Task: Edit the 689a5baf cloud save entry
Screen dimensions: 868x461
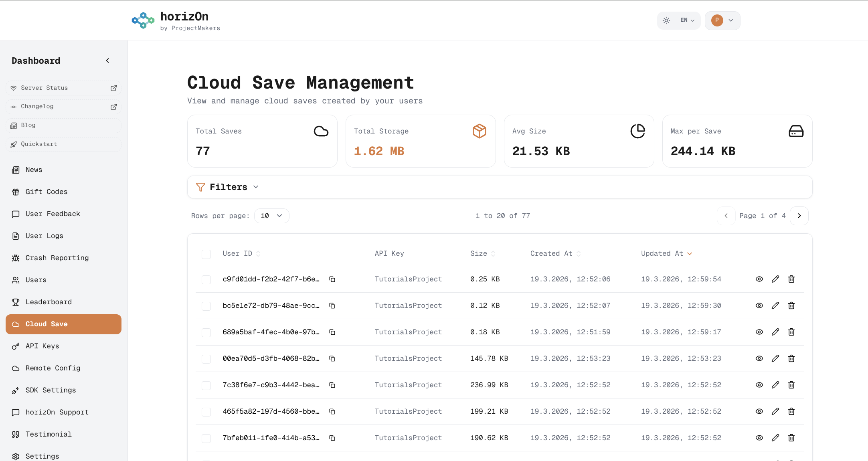Action: pos(775,332)
